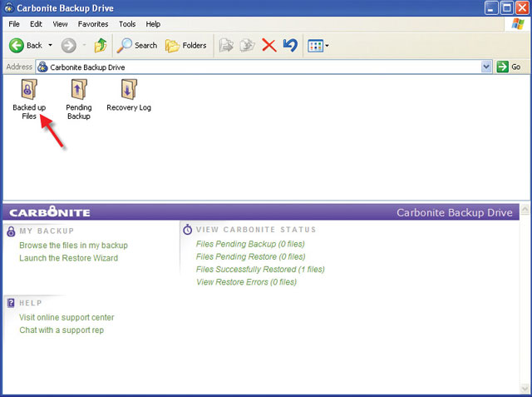Open the File menu

click(x=14, y=24)
